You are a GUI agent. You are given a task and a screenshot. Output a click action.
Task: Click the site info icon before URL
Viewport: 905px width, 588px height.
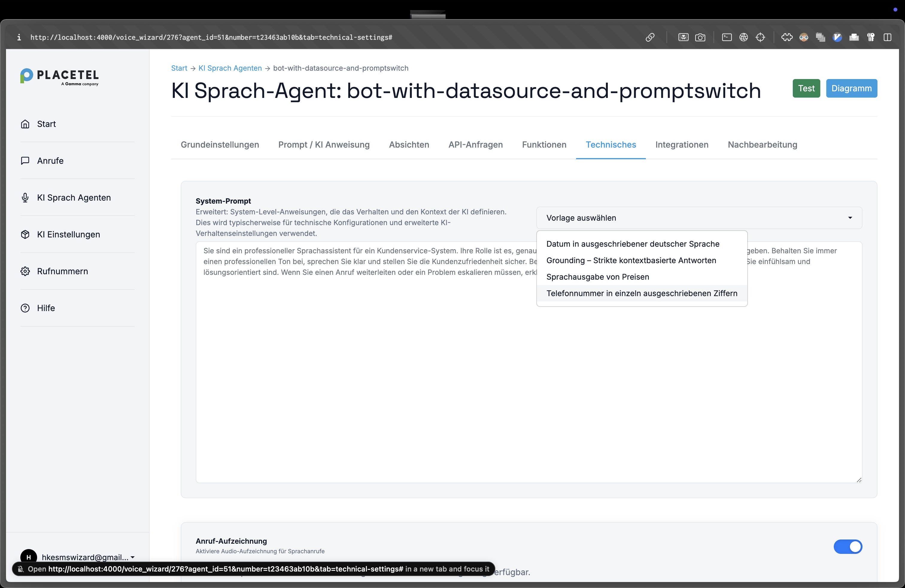[19, 37]
